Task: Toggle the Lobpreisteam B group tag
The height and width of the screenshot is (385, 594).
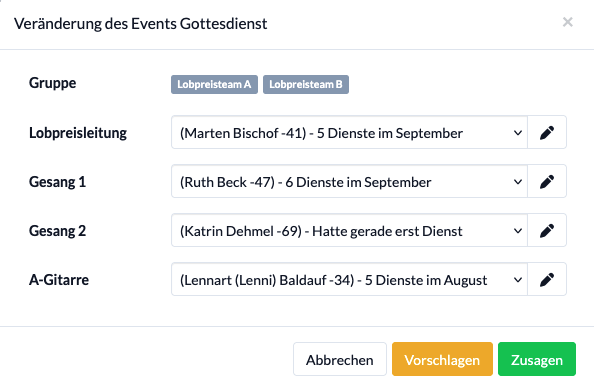Action: coord(306,84)
